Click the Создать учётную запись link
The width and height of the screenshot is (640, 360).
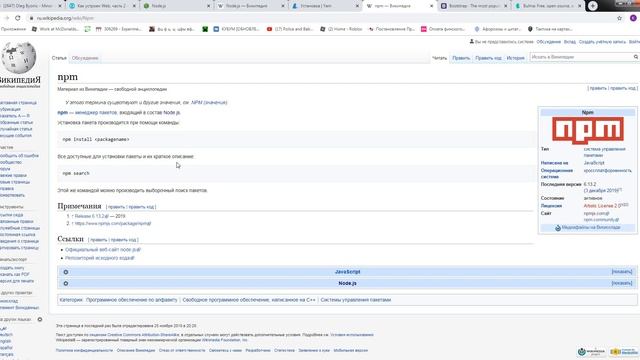(x=602, y=42)
